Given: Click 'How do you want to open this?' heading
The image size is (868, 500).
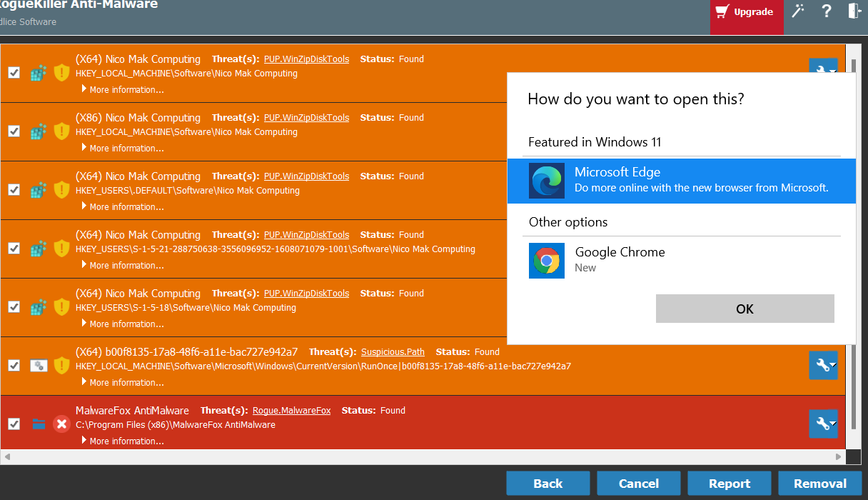Looking at the screenshot, I should coord(636,99).
